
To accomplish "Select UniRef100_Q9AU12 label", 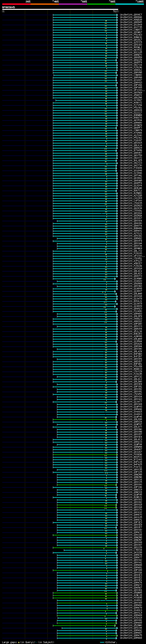I will [x=131, y=70].
